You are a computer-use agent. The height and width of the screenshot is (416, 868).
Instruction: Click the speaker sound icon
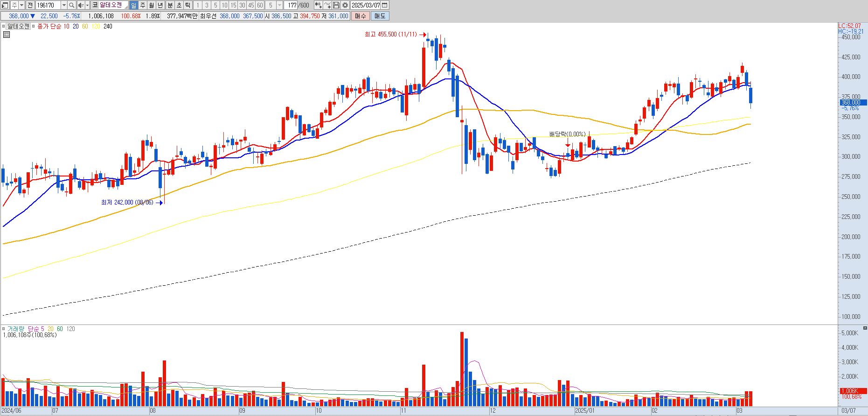coord(81,5)
